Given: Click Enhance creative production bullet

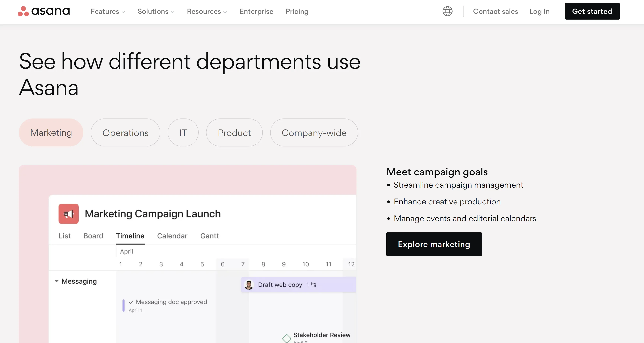Looking at the screenshot, I should click(447, 202).
